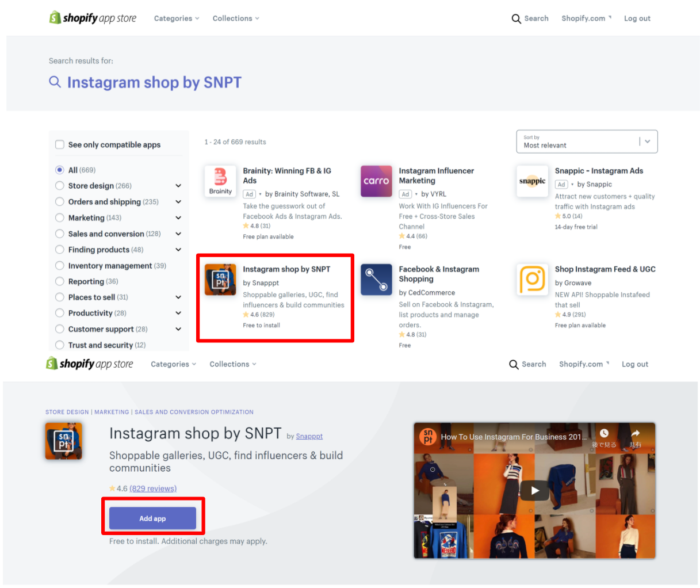Click the Add app button

(152, 518)
